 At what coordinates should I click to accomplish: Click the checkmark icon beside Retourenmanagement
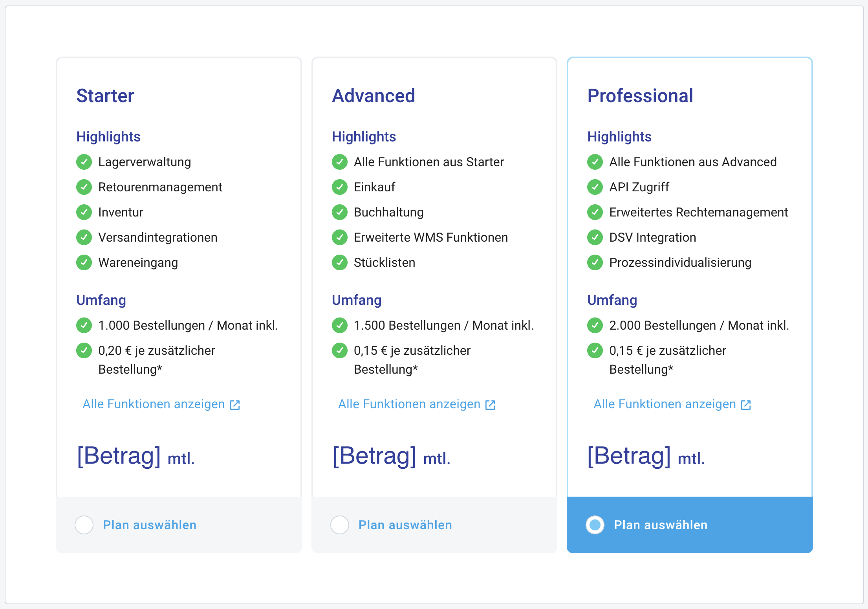pyautogui.click(x=84, y=187)
